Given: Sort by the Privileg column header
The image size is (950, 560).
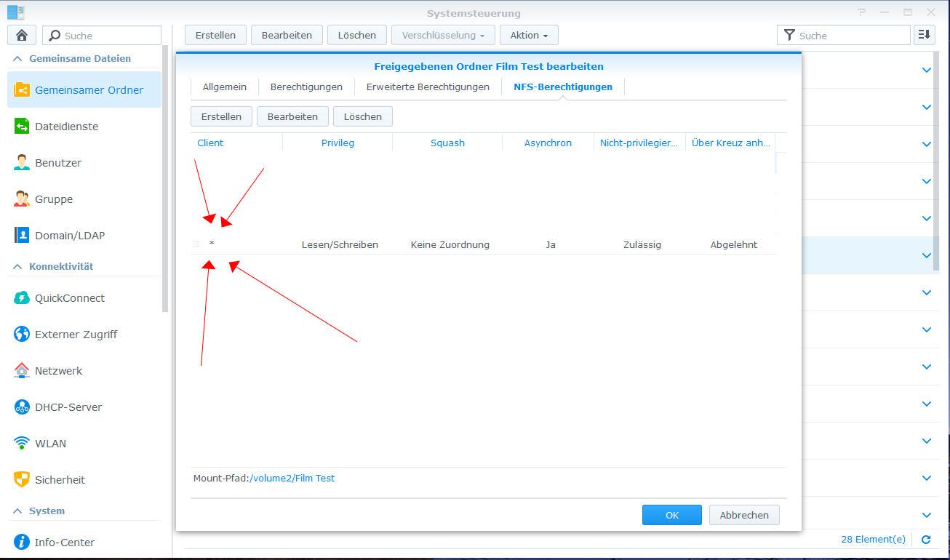Looking at the screenshot, I should 338,143.
